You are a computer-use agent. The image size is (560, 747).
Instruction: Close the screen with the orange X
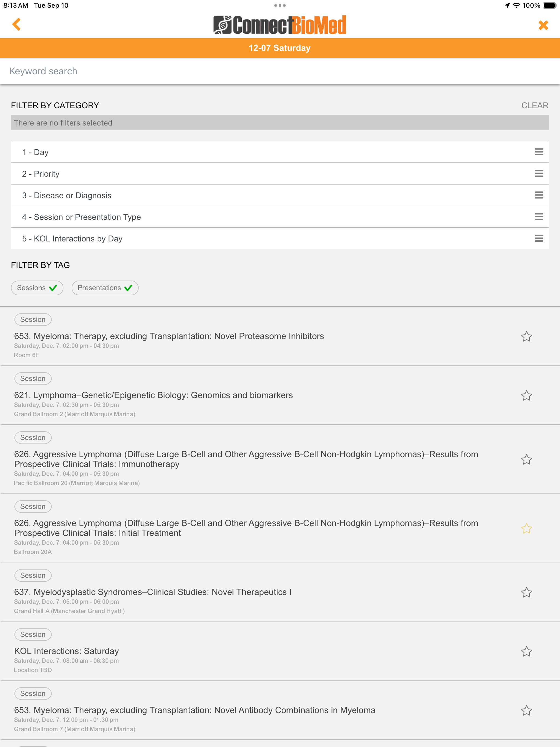pyautogui.click(x=543, y=25)
